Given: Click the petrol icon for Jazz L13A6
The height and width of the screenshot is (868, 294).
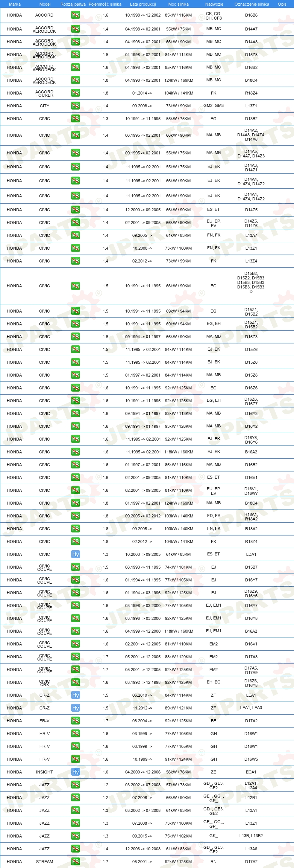Looking at the screenshot, I should [75, 849].
